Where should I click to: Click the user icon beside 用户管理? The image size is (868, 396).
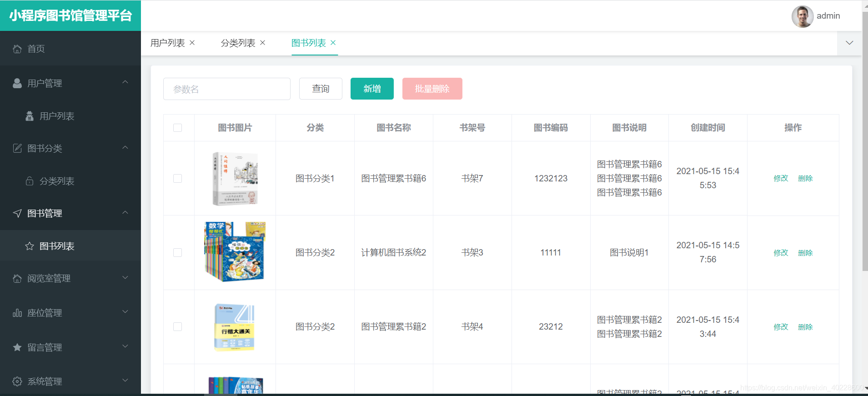17,83
